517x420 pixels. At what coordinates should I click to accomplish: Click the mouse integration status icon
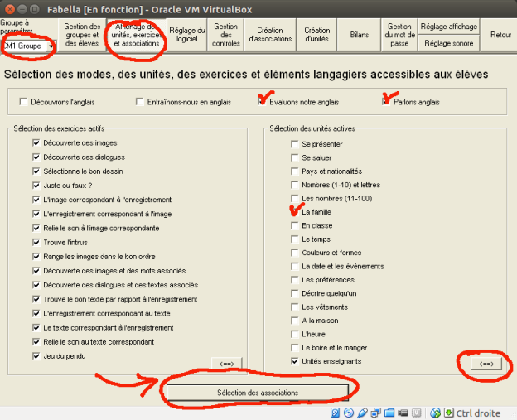[x=435, y=413]
